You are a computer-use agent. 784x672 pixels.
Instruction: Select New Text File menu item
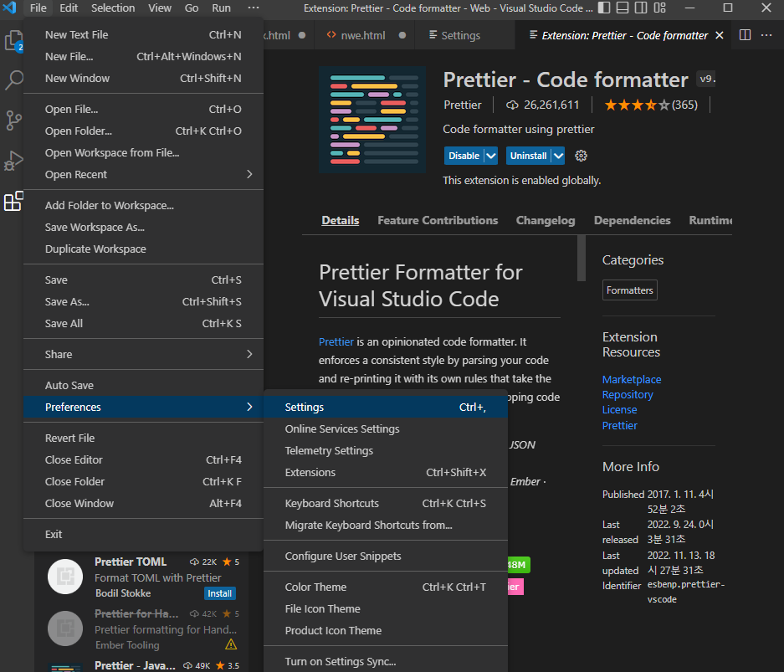[x=144, y=34]
